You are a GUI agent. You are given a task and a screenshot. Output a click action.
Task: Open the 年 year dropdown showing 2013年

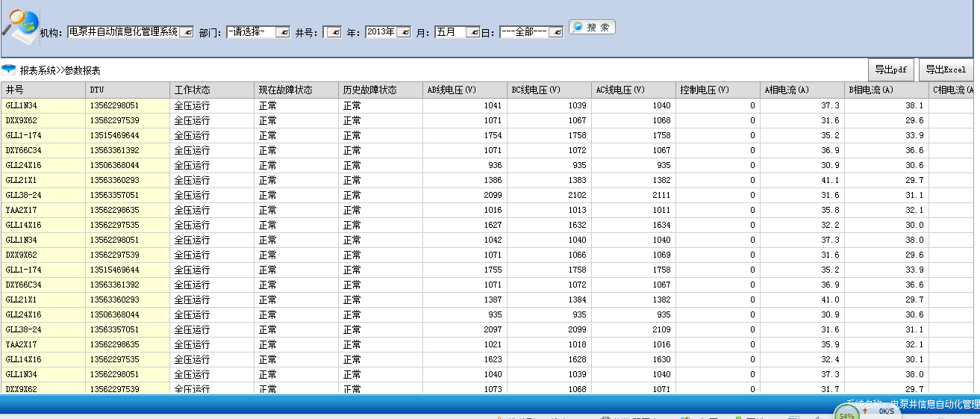pos(403,32)
